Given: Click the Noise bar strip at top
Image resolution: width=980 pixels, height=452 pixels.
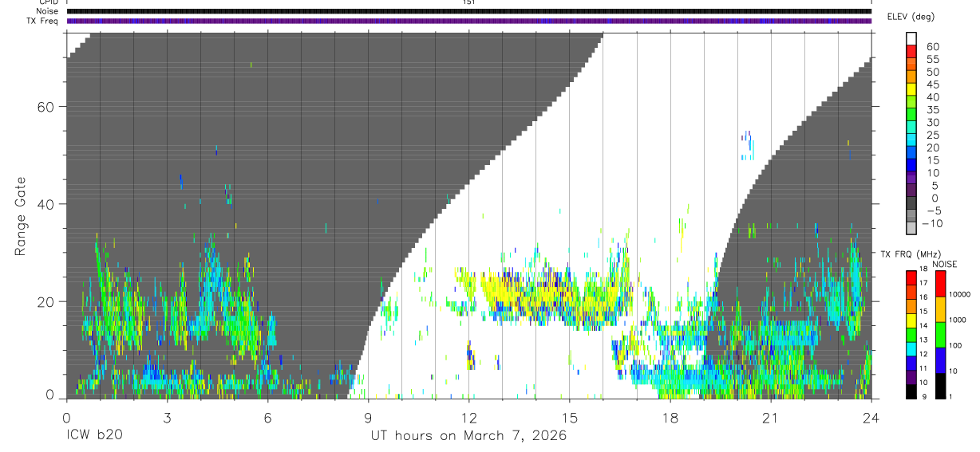Looking at the screenshot, I should pyautogui.click(x=468, y=11).
